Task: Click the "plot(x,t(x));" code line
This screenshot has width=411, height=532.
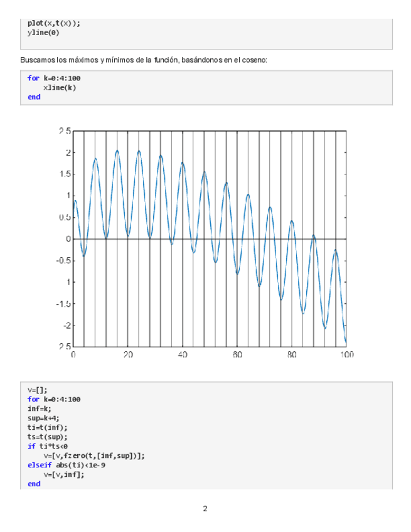Action: pos(53,23)
